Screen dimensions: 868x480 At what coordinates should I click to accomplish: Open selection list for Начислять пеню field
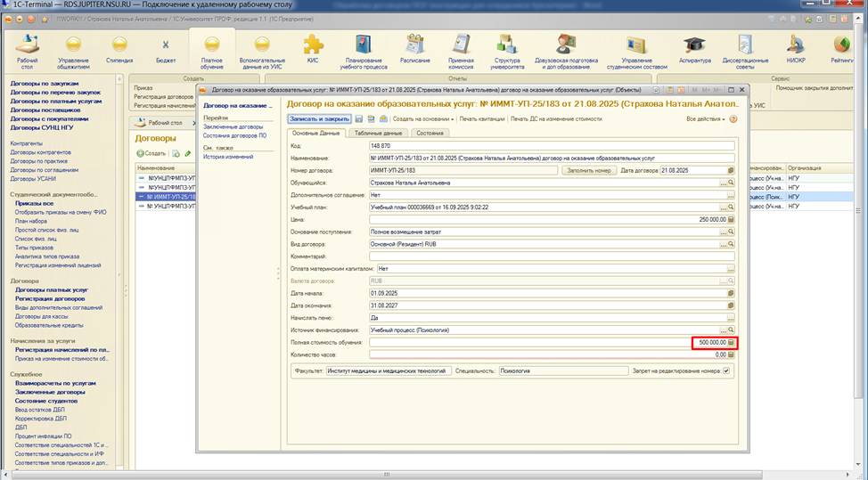(731, 318)
